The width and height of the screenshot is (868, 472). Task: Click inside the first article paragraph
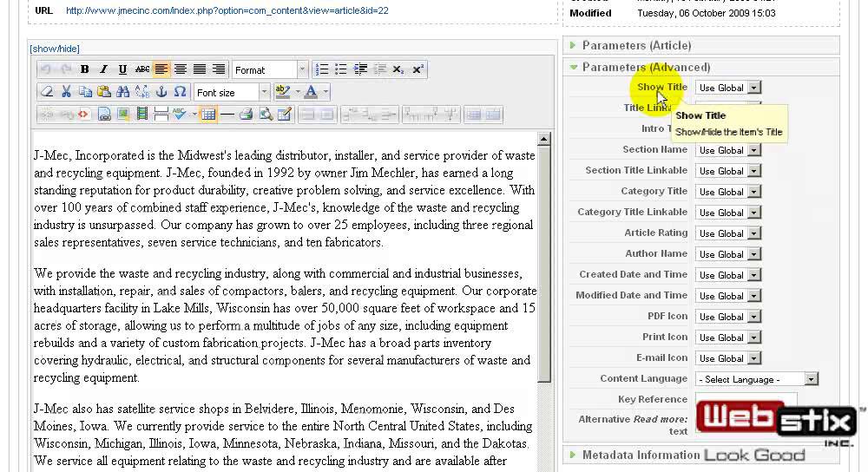pyautogui.click(x=284, y=199)
